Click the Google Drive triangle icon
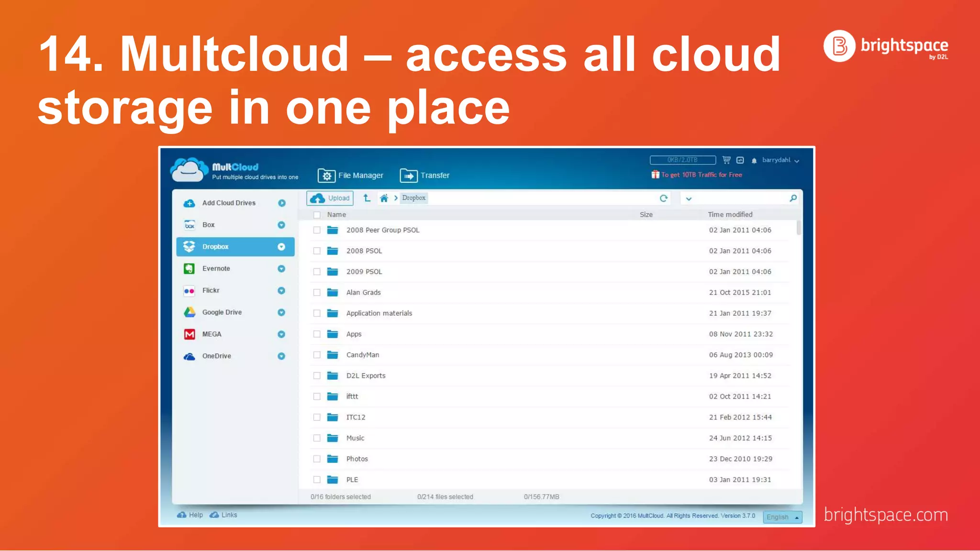 coord(189,312)
